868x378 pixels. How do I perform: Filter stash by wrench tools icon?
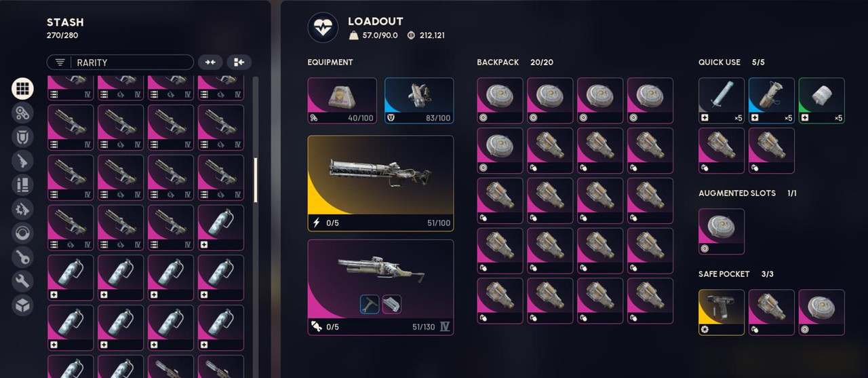tap(22, 281)
